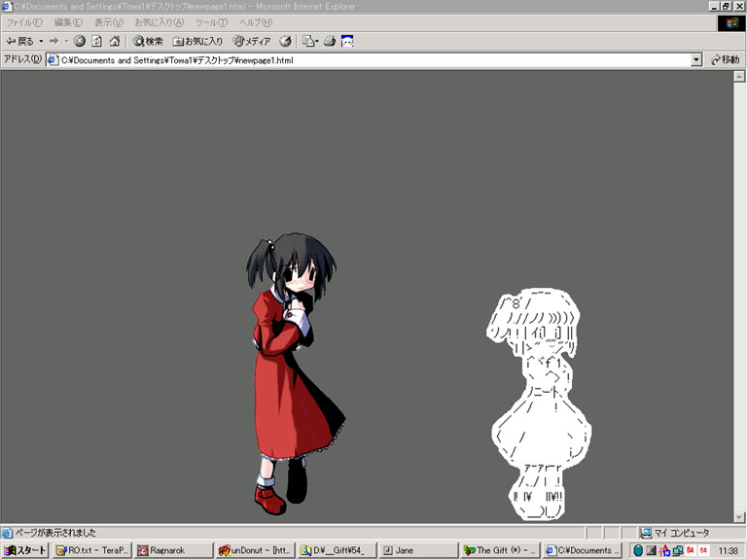Go to the Home page icon

tap(115, 42)
